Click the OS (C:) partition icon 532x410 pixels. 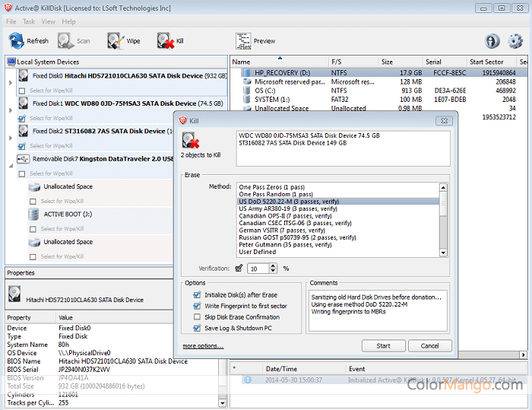[247, 91]
